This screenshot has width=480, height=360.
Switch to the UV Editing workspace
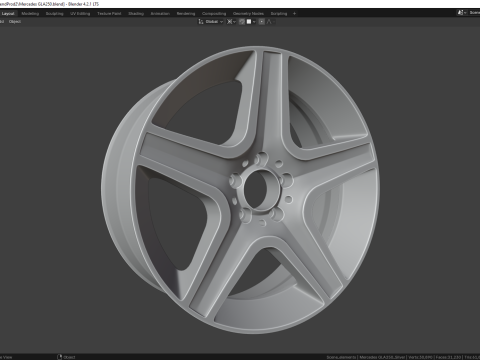(x=80, y=14)
